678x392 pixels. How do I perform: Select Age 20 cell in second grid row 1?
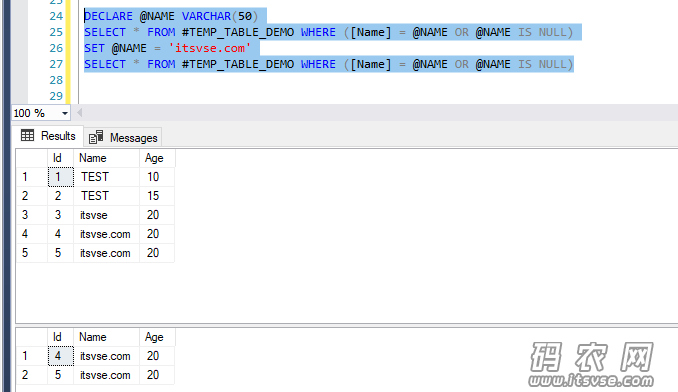click(157, 356)
